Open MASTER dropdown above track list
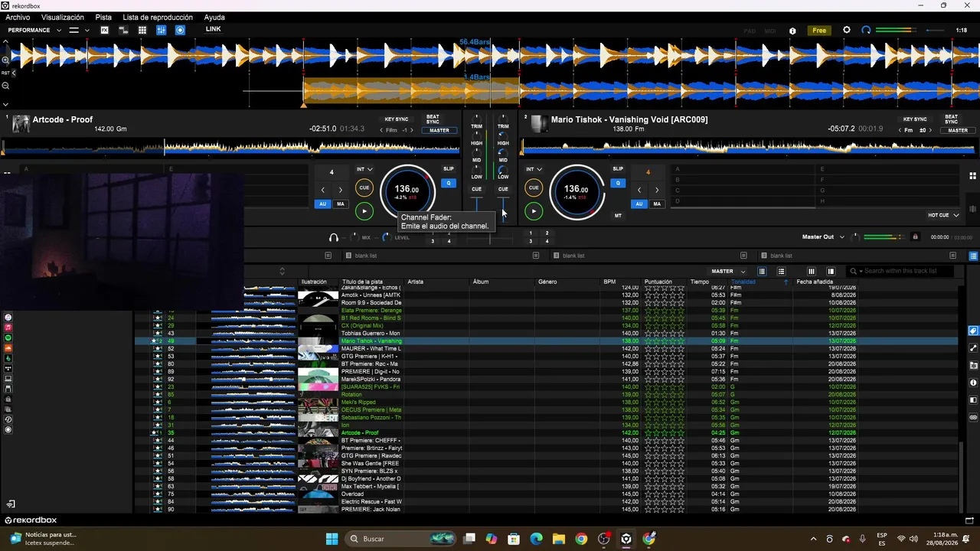 (x=728, y=271)
